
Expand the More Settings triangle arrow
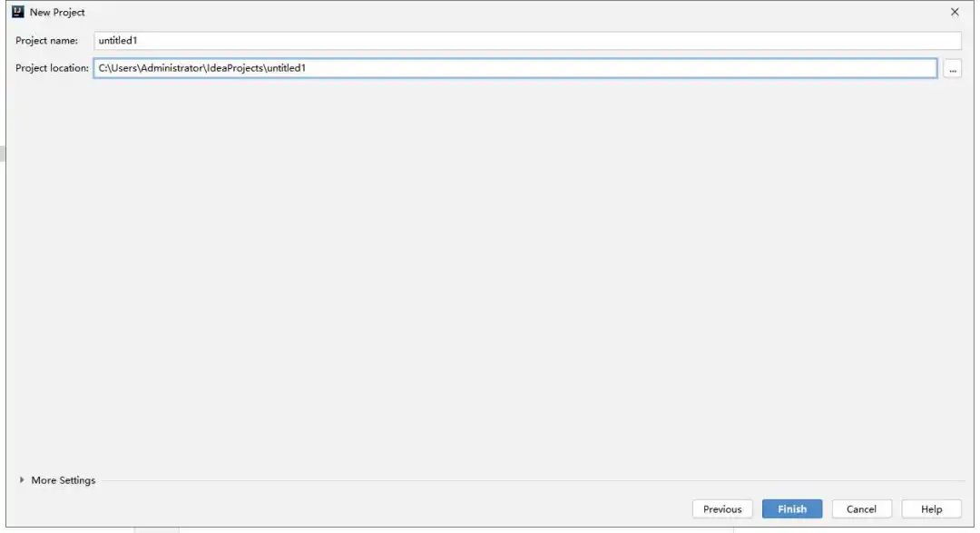point(22,480)
